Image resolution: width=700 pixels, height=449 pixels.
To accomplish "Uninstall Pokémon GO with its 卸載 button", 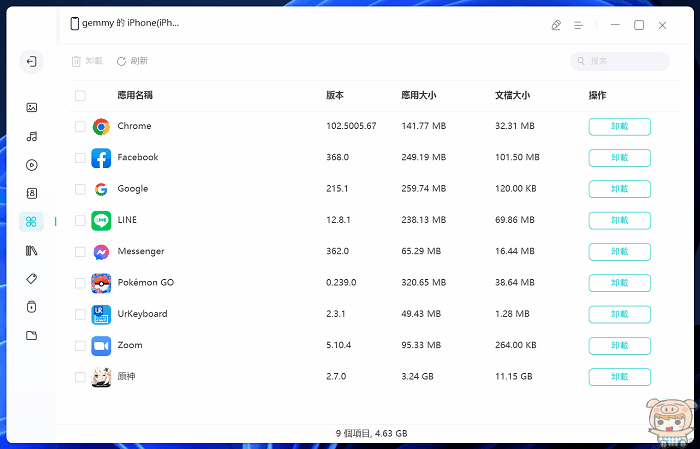I will coord(620,283).
